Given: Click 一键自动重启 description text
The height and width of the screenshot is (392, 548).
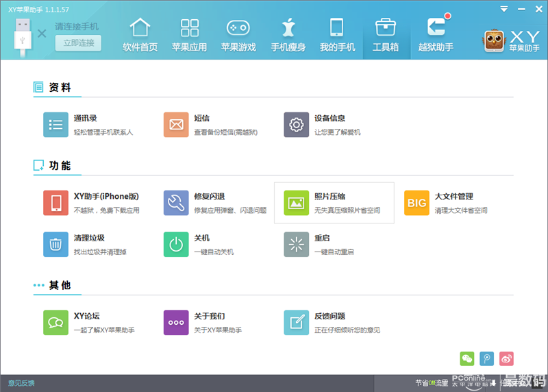Looking at the screenshot, I should pos(334,252).
